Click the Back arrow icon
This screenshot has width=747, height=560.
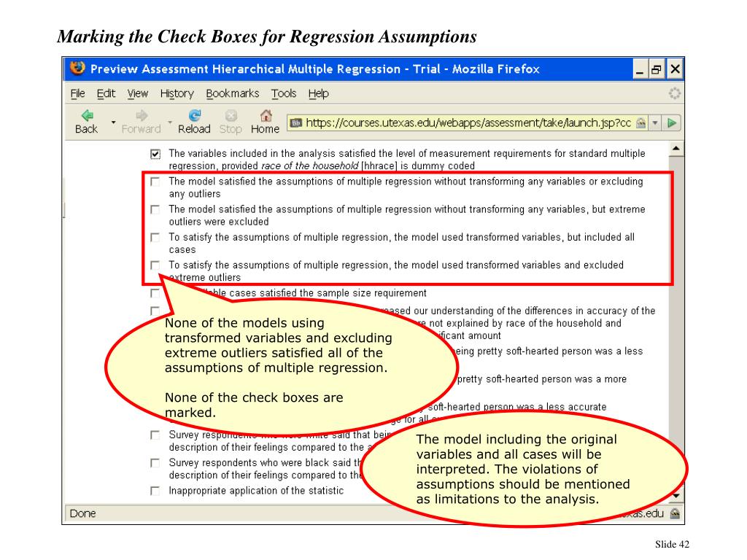[88, 115]
